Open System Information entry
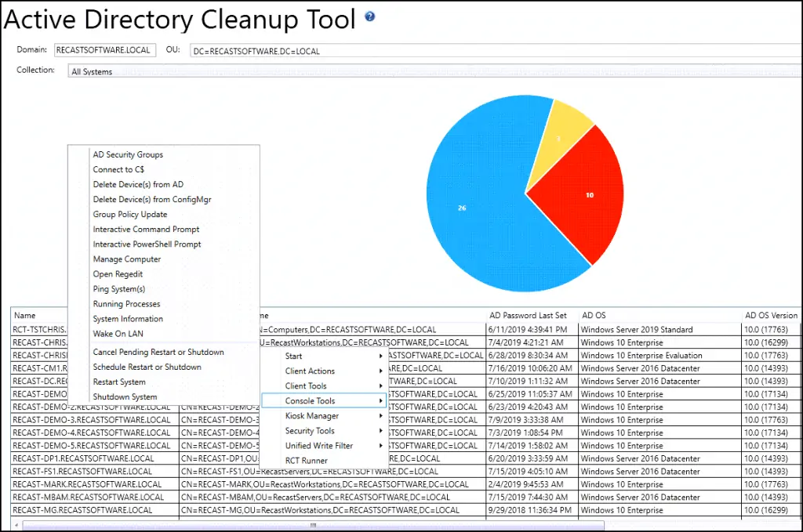The image size is (803, 532). (x=128, y=318)
